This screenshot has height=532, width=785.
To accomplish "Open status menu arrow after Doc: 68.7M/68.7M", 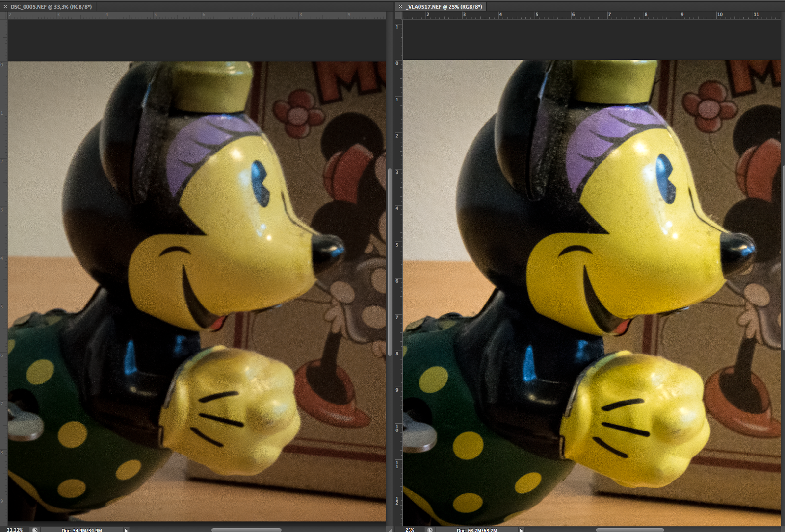I will [521, 530].
